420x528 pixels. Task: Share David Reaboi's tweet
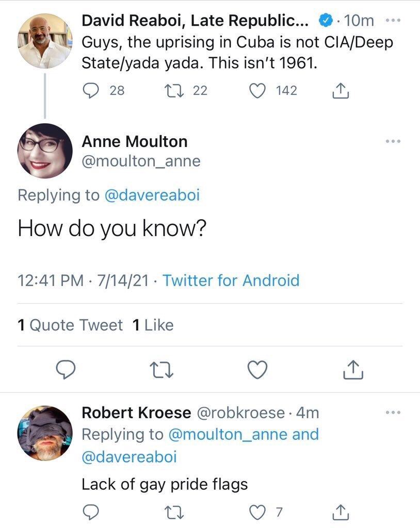coord(341,91)
